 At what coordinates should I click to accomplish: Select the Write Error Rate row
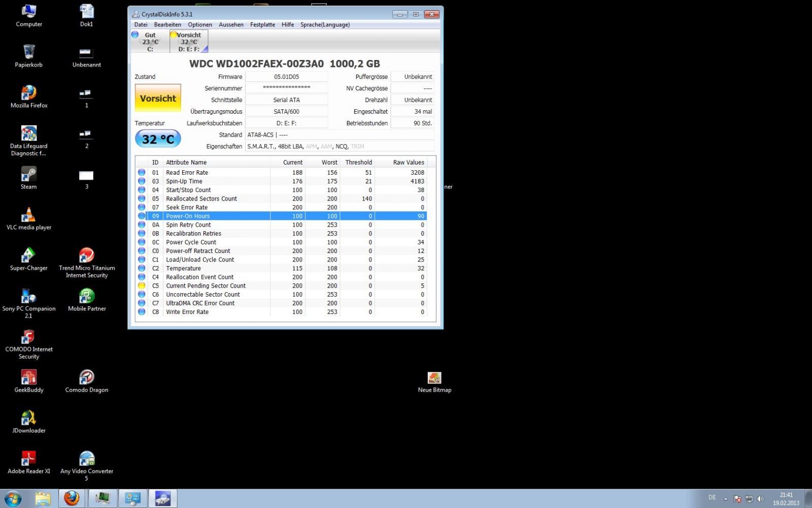coord(281,312)
